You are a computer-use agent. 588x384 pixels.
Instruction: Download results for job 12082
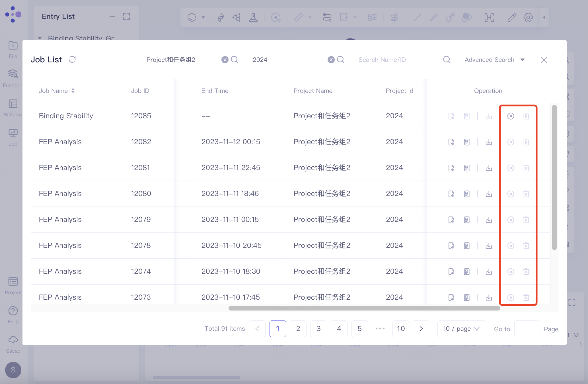pyautogui.click(x=489, y=142)
